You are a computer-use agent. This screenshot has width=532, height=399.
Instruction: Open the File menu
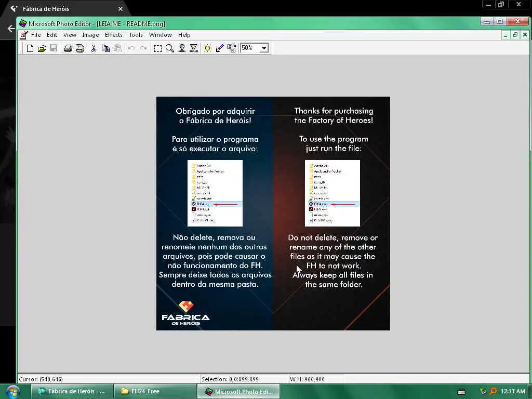[36, 35]
